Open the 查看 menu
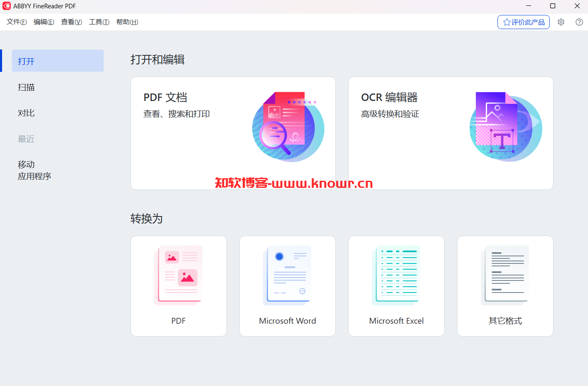Viewport: 588px width, 386px height. point(71,22)
